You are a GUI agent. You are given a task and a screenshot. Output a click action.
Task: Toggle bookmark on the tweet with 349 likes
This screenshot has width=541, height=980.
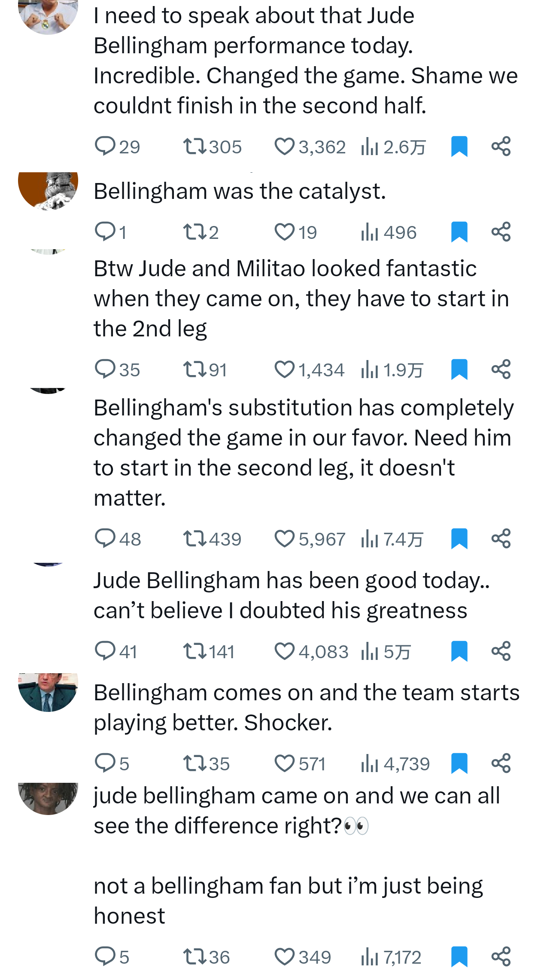tap(459, 957)
